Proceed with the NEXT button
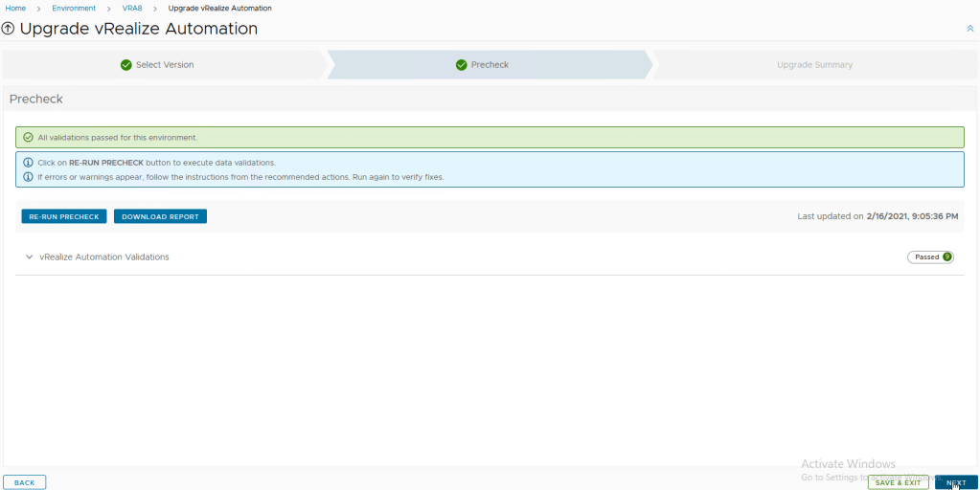Image resolution: width=980 pixels, height=490 pixels. 955,482
